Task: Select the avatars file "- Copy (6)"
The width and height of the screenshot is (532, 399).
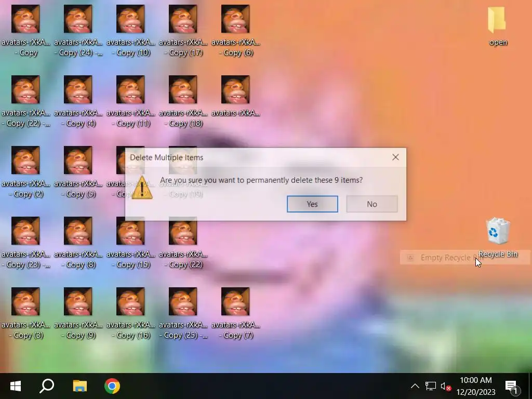Action: point(235,31)
